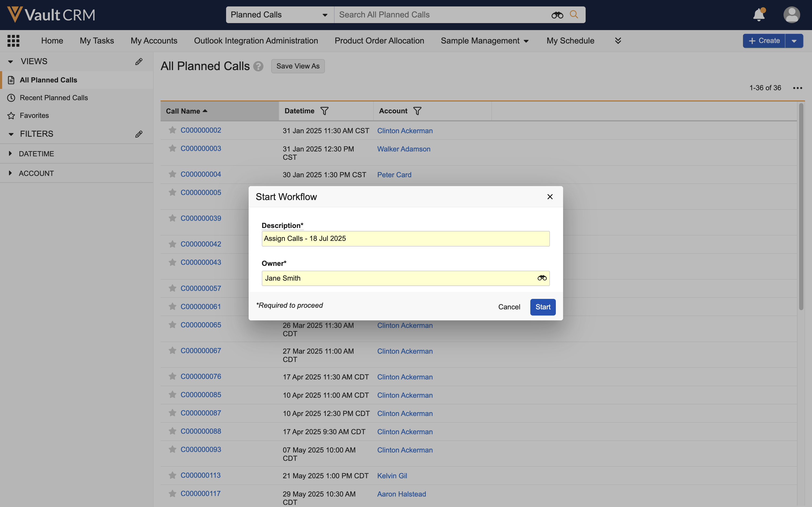
Task: Toggle the favorite star for C000000076
Action: click(172, 376)
